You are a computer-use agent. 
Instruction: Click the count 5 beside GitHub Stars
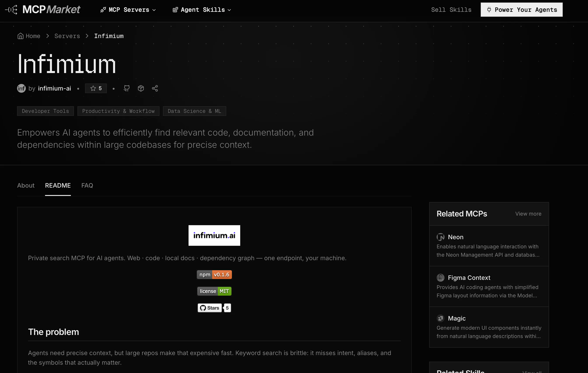point(227,308)
